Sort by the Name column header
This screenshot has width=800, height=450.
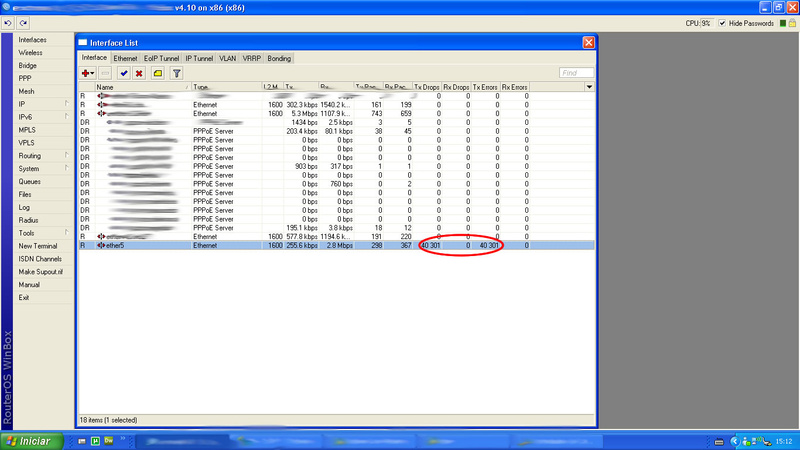point(142,87)
